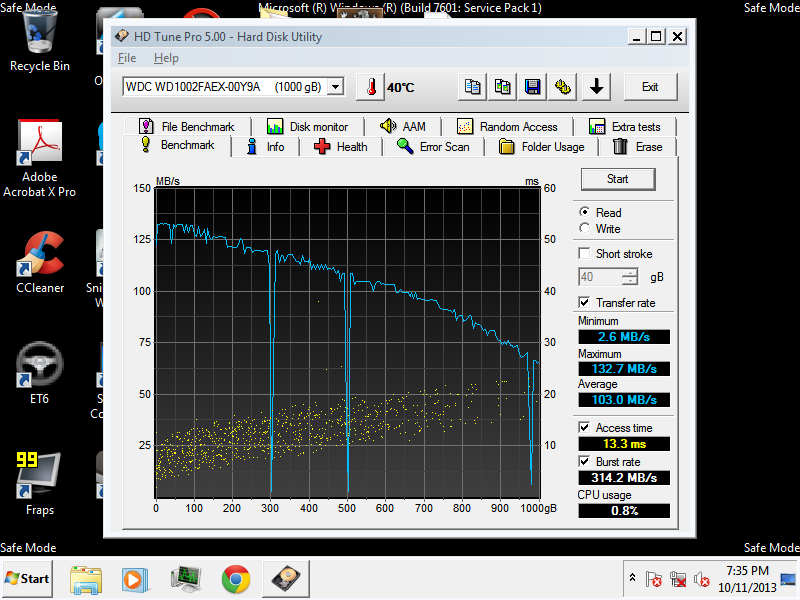
Task: Save screenshot using the floppy disk icon
Action: pyautogui.click(x=533, y=87)
